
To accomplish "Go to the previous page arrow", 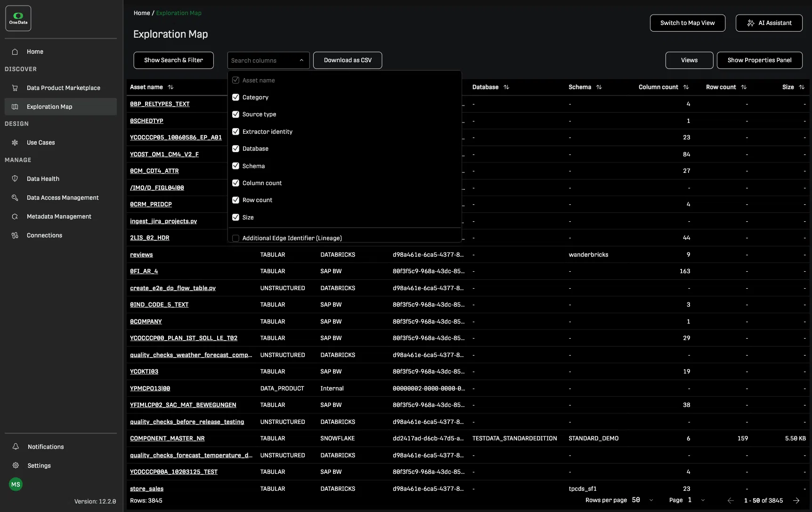I will 731,501.
